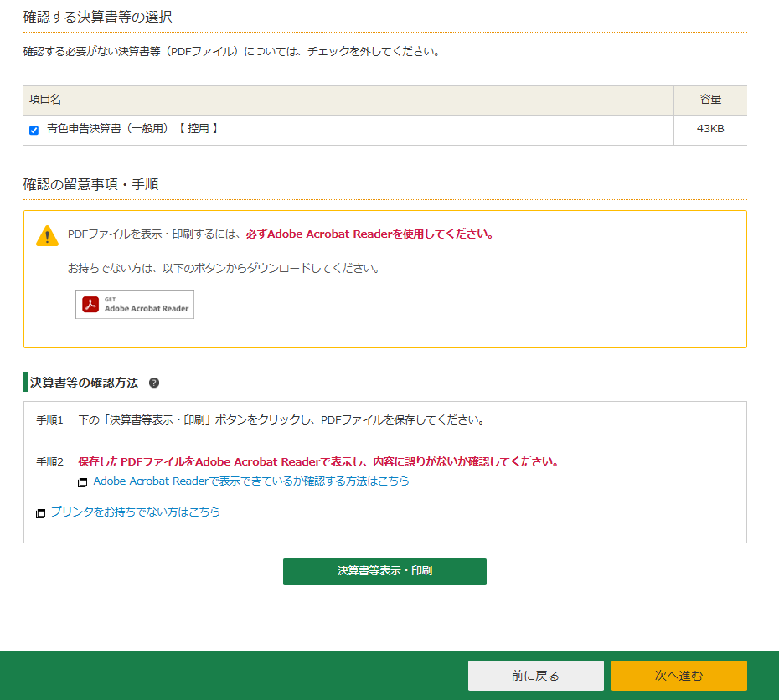This screenshot has height=700, width=779.
Task: Click the red Adobe PDF logo icon
Action: tap(90, 305)
